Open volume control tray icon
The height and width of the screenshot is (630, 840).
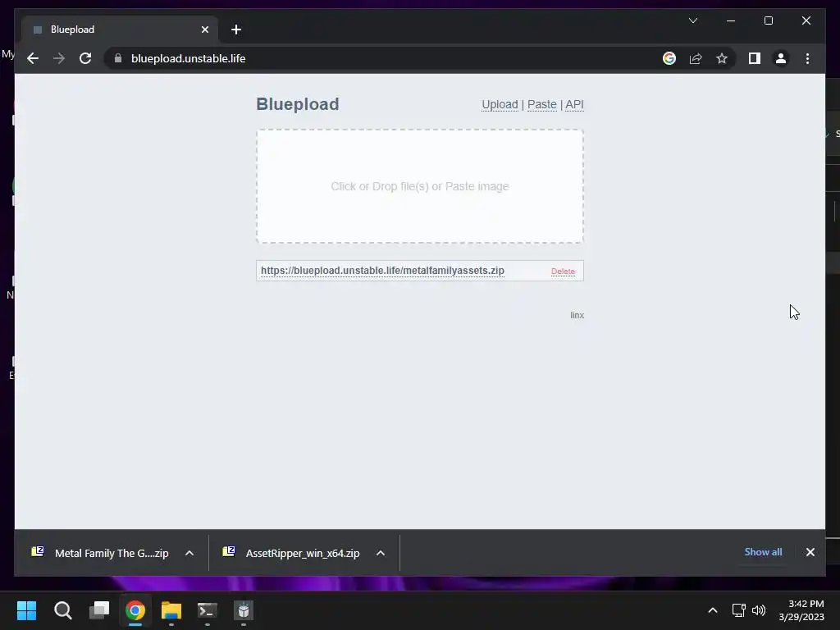(759, 610)
